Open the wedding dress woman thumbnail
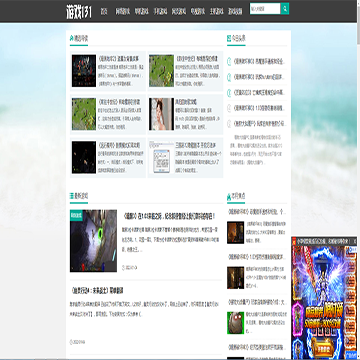 [161, 114]
